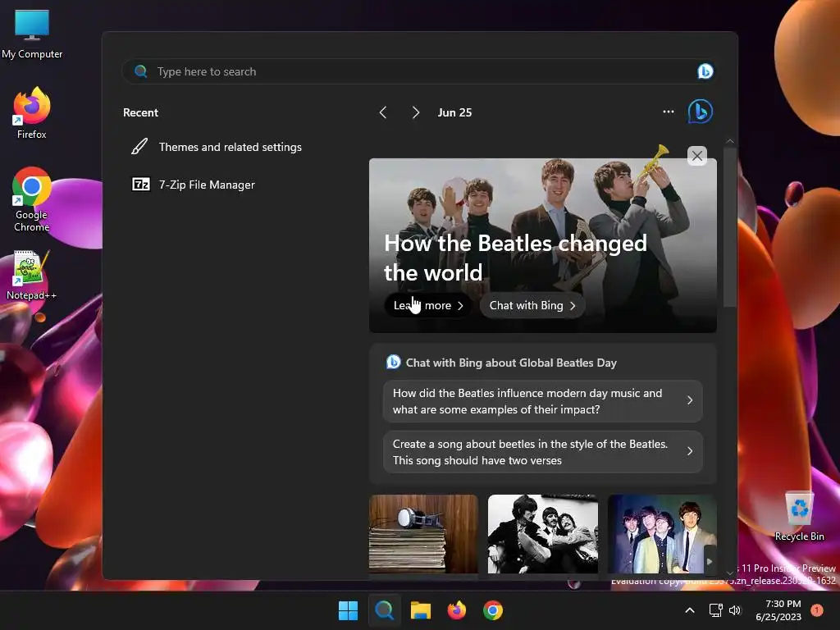The width and height of the screenshot is (840, 630).
Task: Click the large Bing button beside options
Action: click(x=701, y=112)
